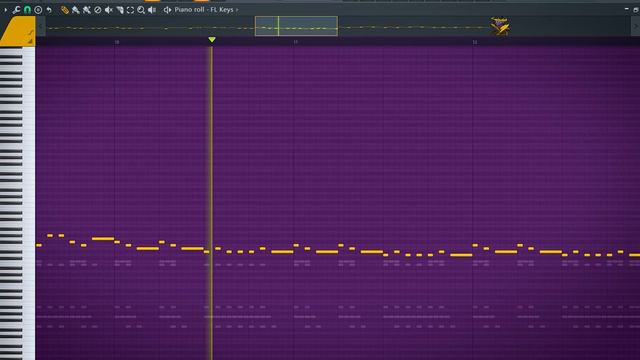Select the Paint drum sequence tool
The height and width of the screenshot is (360, 640).
coord(87,9)
